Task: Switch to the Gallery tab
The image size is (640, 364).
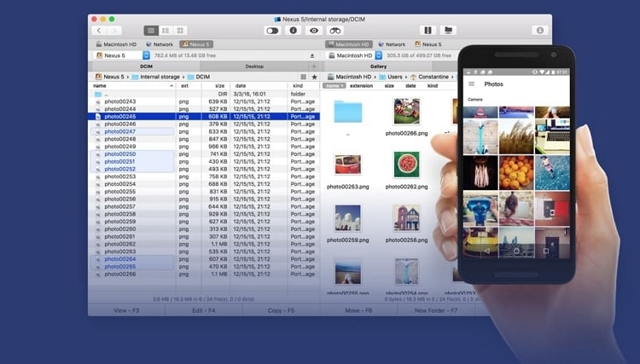Action: (378, 66)
